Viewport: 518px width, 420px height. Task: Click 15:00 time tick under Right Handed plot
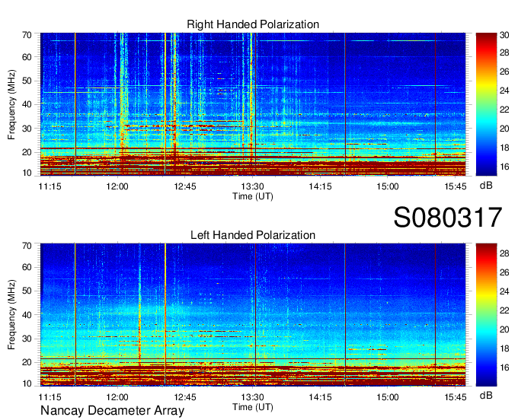[388, 186]
